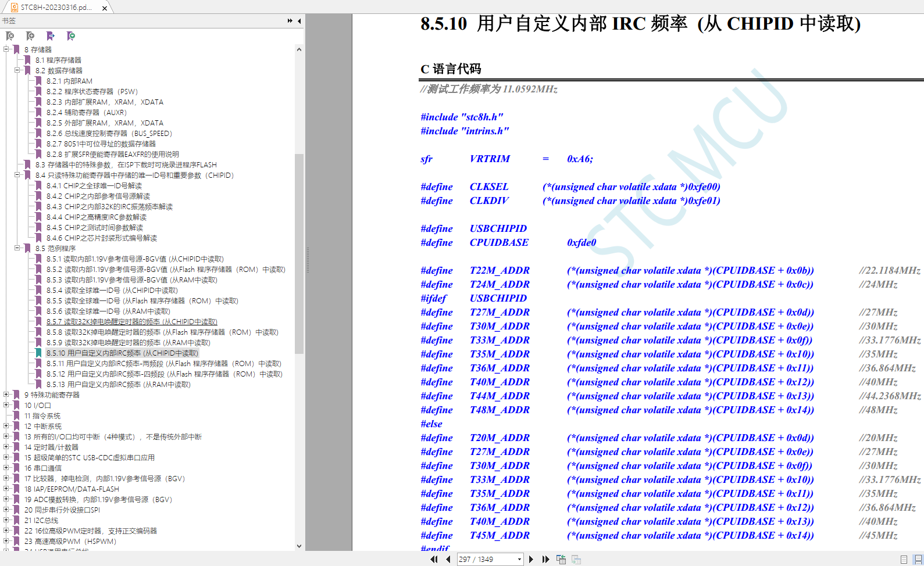Viewport: 924px width, 566px height.
Task: Open bookmark '8.4.3 CHIP之内部32K的IRC振荡频率解读'
Action: (110, 206)
